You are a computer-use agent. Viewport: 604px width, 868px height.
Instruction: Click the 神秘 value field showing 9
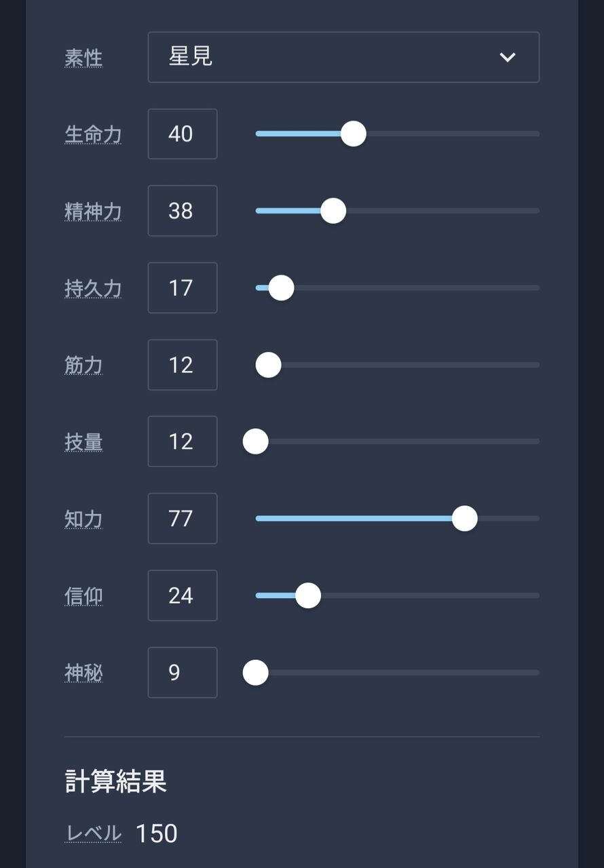click(183, 673)
